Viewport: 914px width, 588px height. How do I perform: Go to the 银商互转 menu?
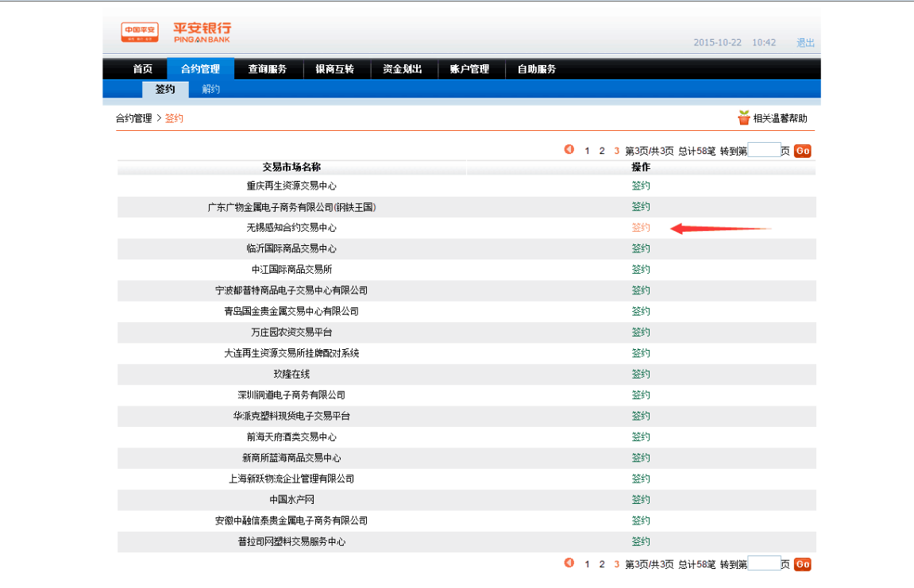334,69
